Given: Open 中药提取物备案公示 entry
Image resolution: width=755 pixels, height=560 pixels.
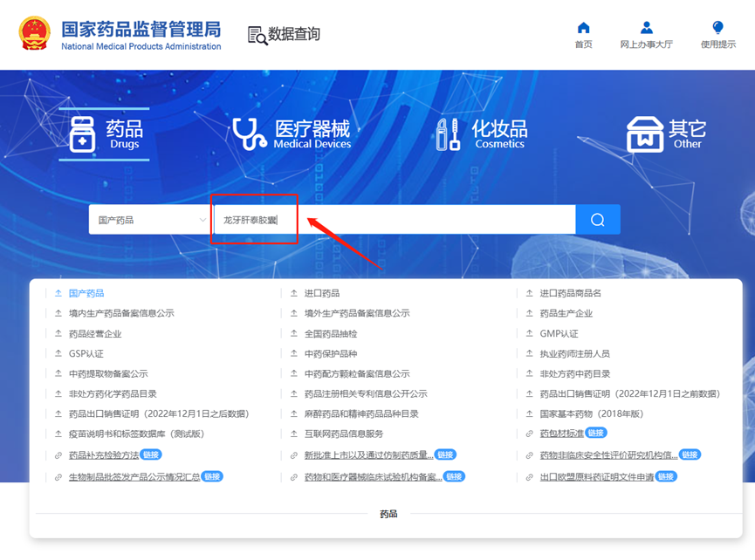Looking at the screenshot, I should [108, 374].
